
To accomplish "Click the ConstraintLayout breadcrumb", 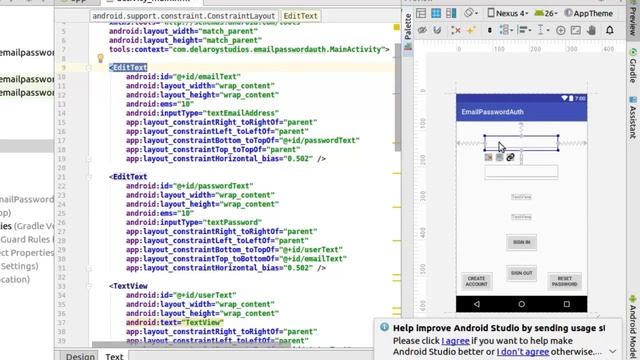I will [x=184, y=16].
